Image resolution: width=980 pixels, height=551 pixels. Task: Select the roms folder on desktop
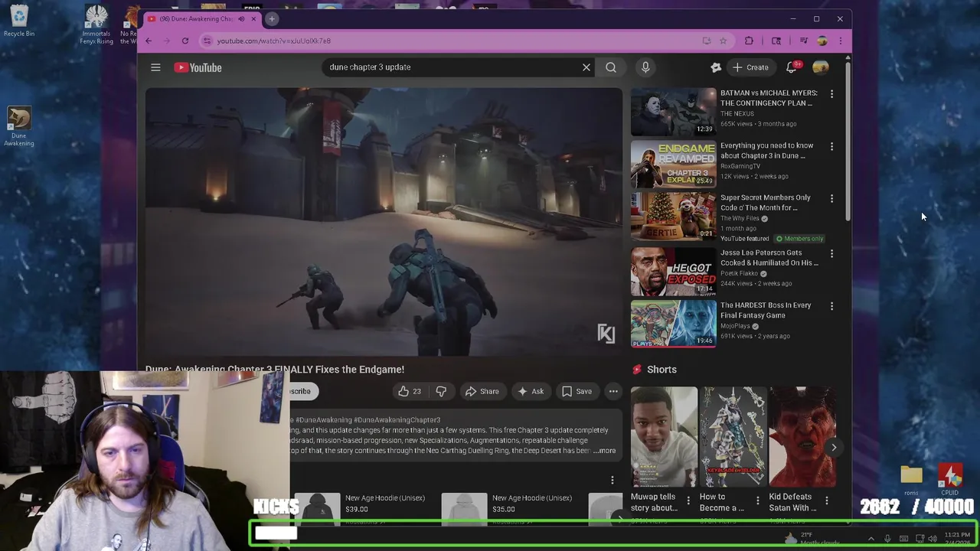click(x=911, y=480)
